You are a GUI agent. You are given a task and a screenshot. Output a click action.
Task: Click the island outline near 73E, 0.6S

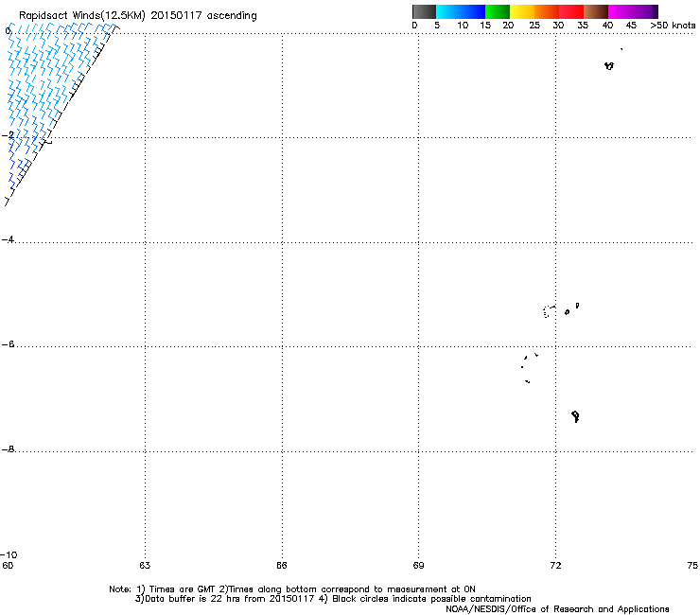609,66
